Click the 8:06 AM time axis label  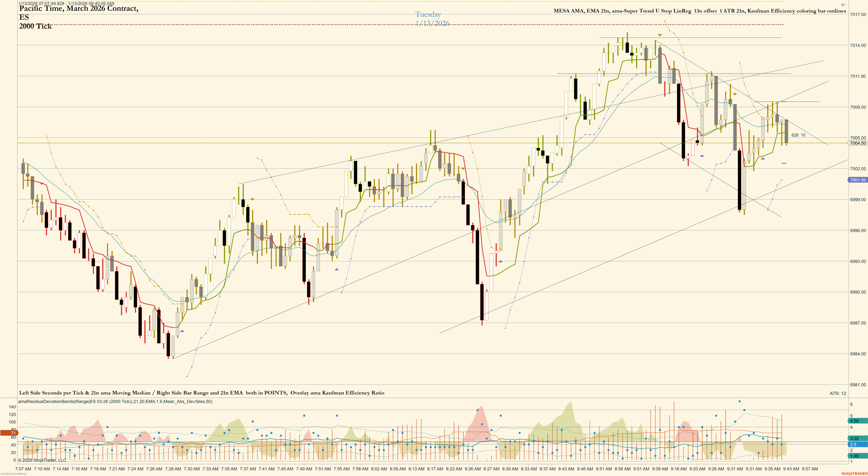tap(398, 469)
